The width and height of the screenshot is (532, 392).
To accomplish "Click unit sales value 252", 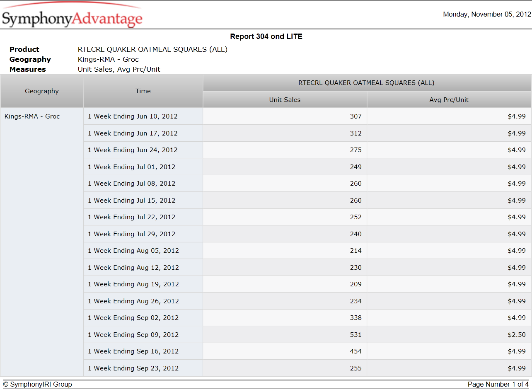I will pos(356,217).
